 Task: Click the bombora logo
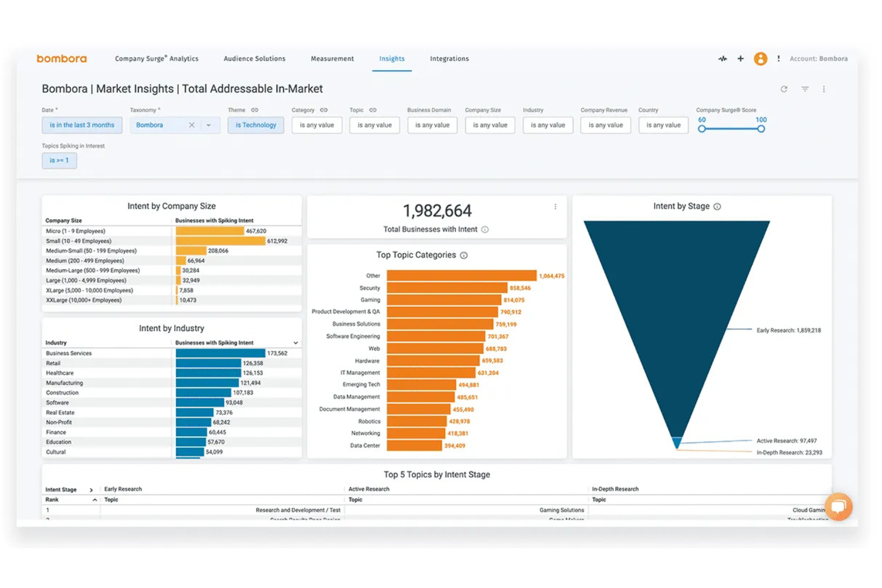click(61, 58)
